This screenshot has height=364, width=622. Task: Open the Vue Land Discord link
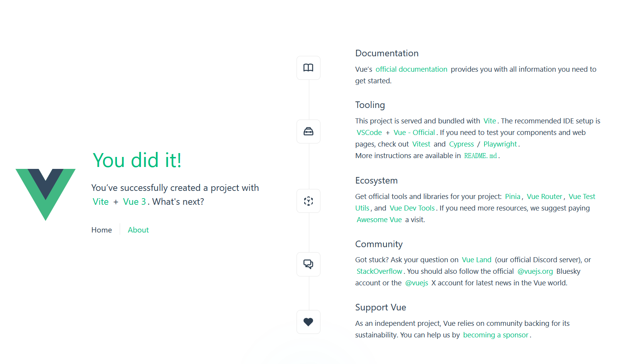(x=476, y=260)
